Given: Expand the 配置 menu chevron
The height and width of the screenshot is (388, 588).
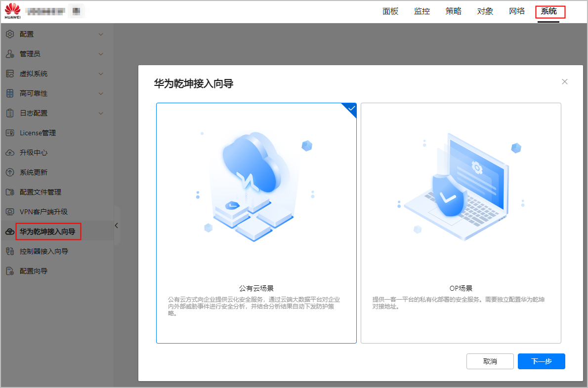Looking at the screenshot, I should (101, 35).
